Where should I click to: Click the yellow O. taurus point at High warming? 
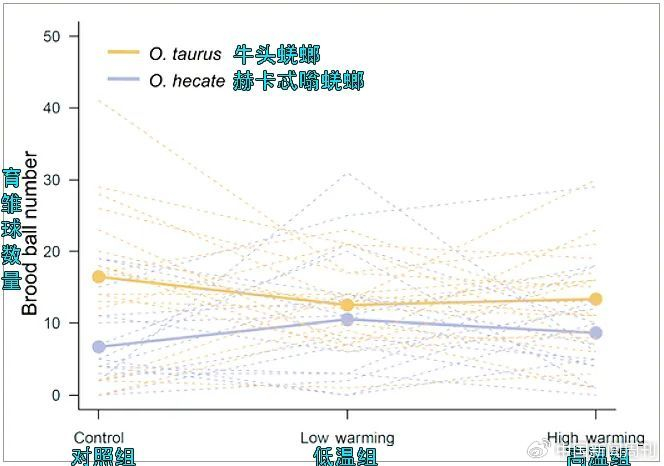point(596,299)
